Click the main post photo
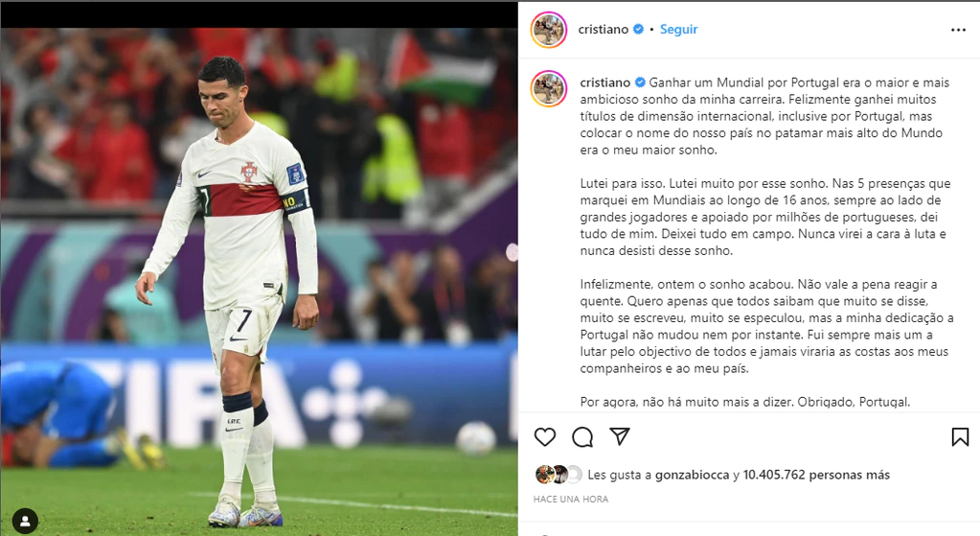980x536 pixels. 259,282
